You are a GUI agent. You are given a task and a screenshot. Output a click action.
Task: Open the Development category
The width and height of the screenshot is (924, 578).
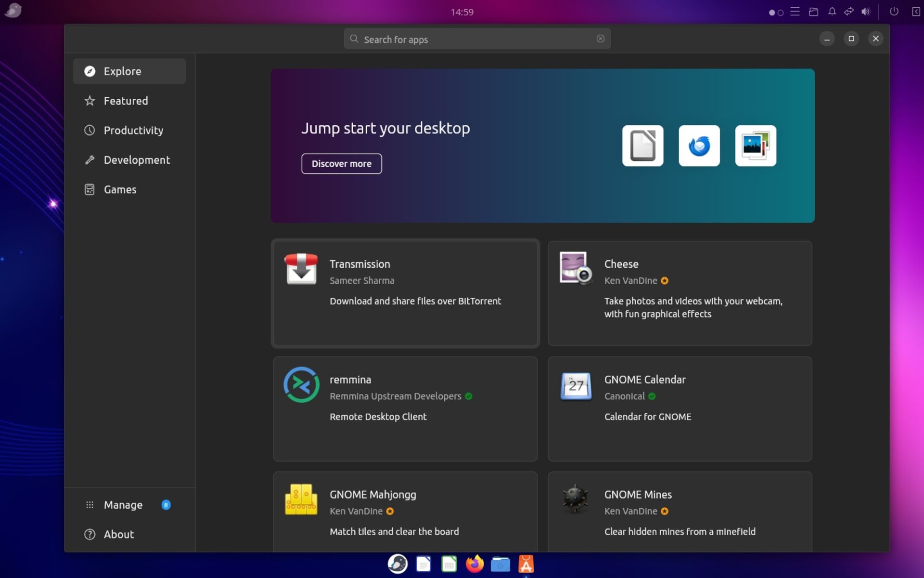tap(129, 160)
